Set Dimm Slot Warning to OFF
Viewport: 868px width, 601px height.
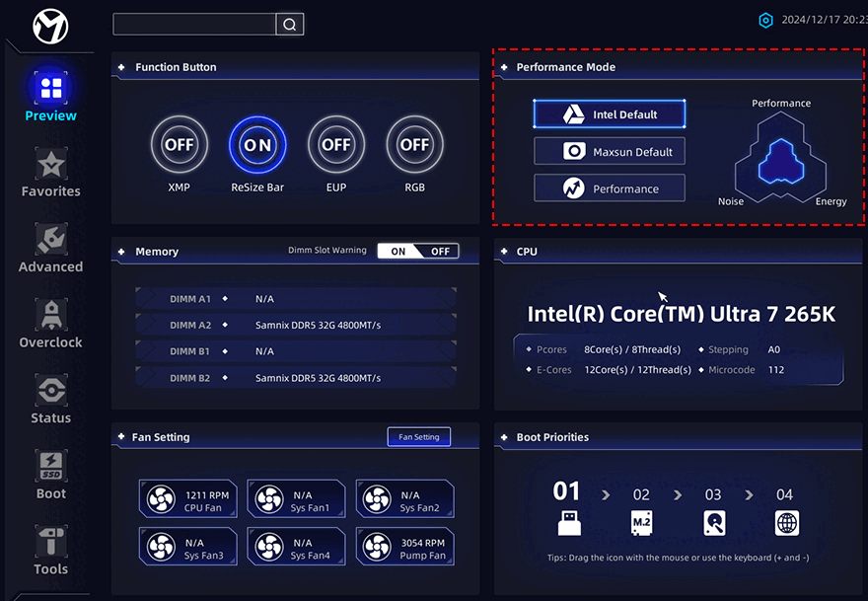[x=440, y=251]
